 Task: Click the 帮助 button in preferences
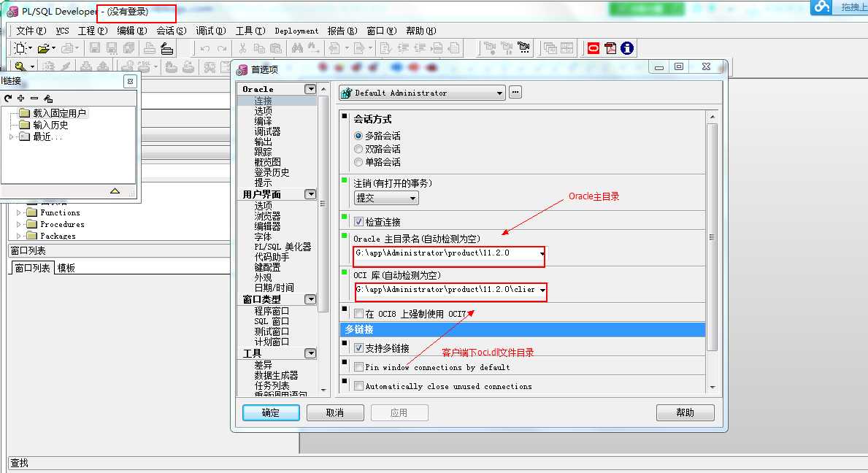[x=685, y=412]
